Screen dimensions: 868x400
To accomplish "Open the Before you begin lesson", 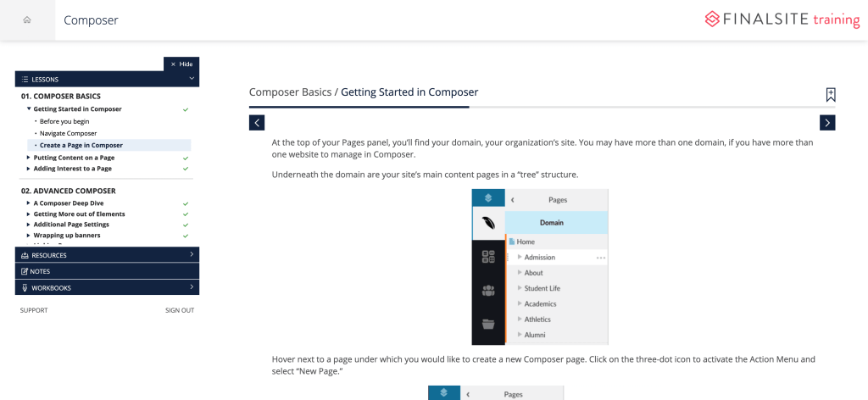I will 66,121.
